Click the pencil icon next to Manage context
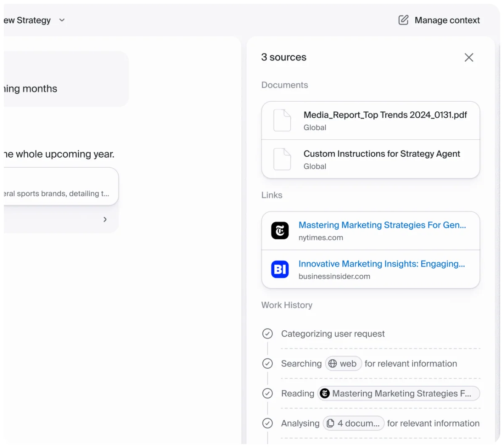The height and width of the screenshot is (448, 504). [403, 20]
